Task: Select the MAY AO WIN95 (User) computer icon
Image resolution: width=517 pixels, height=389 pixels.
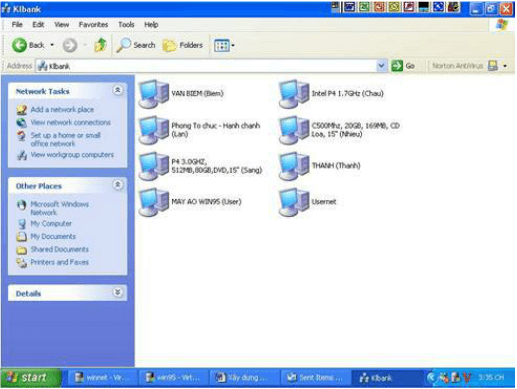Action: point(154,202)
